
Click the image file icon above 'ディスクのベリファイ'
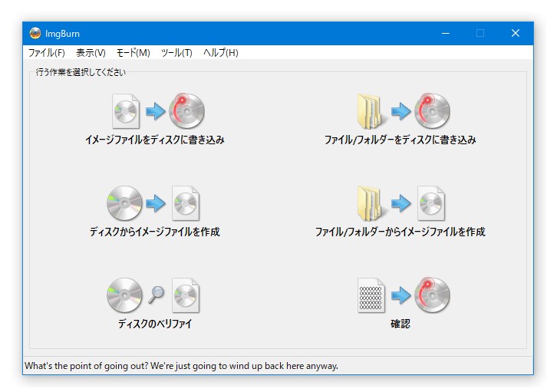coord(186,295)
